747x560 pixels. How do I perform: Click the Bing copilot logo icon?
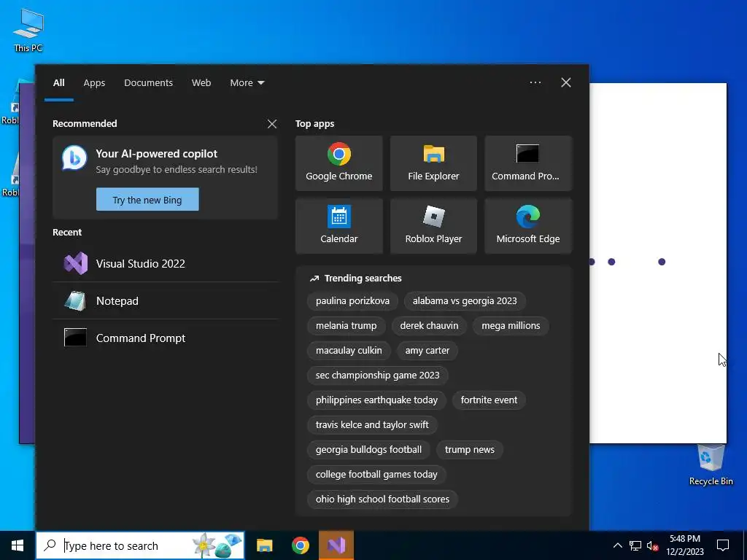click(74, 158)
